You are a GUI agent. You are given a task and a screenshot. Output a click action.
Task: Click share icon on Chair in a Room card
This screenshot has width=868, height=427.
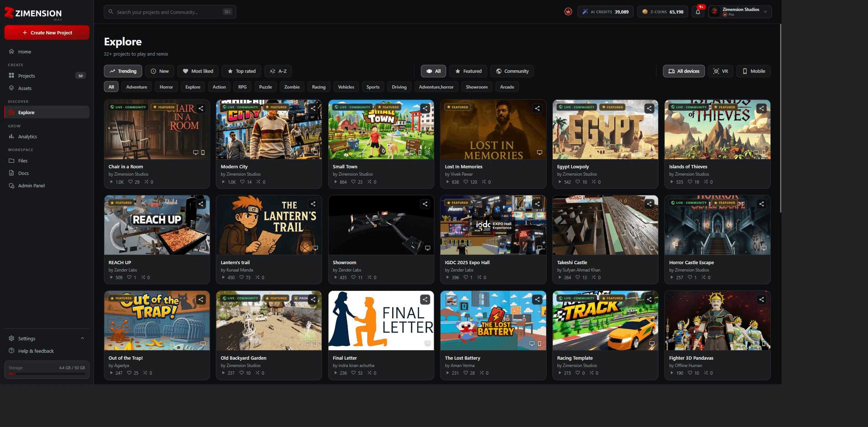pos(201,108)
